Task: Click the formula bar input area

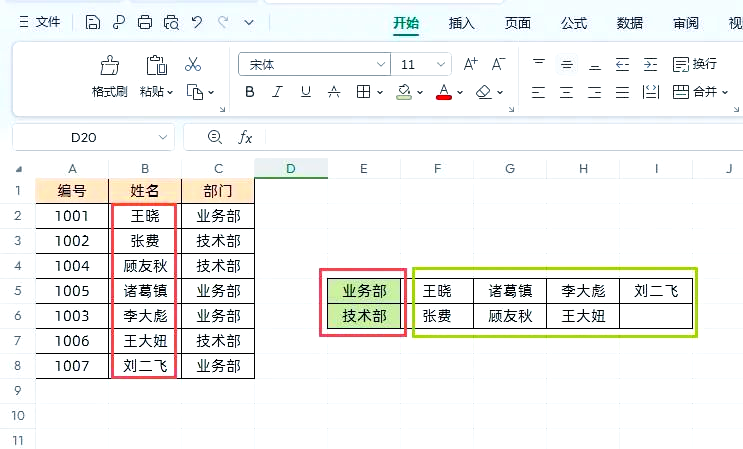Action: 504,137
